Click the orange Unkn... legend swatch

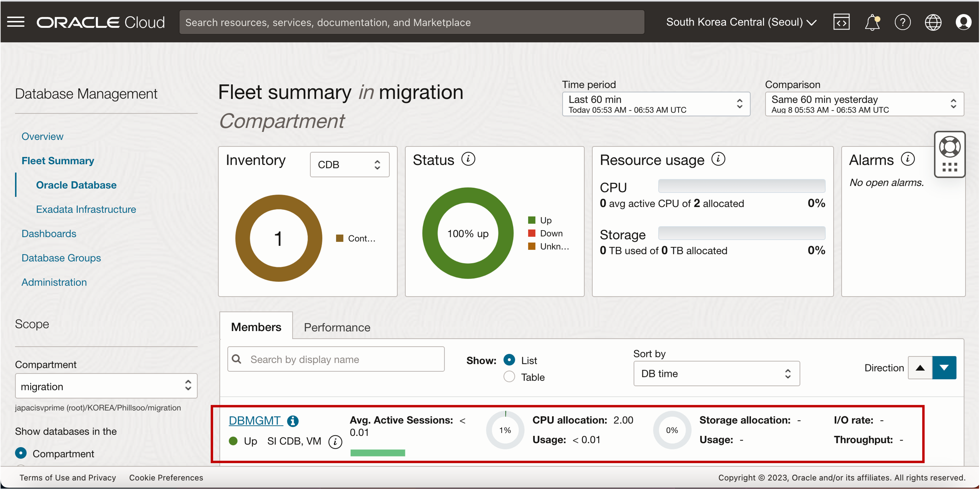[532, 246]
